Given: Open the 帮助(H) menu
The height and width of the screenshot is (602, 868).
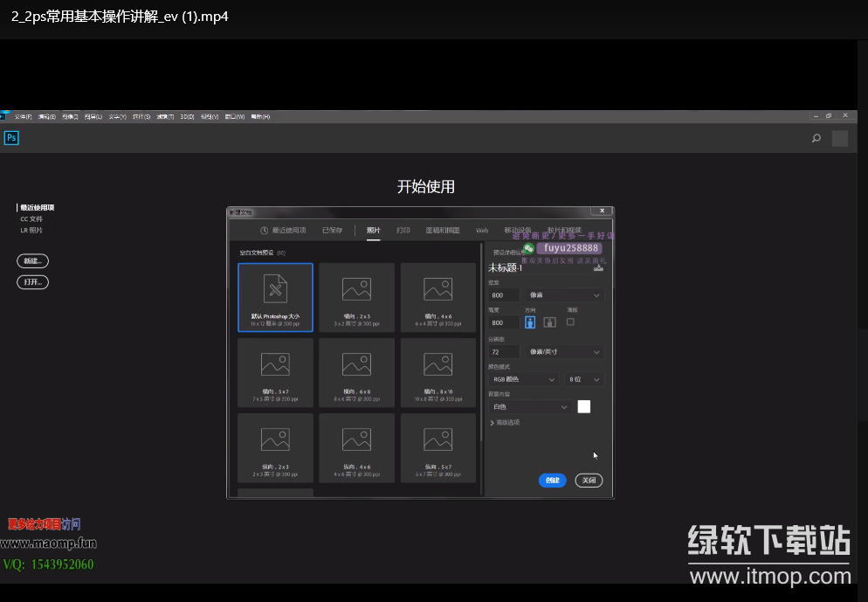Looking at the screenshot, I should click(261, 117).
